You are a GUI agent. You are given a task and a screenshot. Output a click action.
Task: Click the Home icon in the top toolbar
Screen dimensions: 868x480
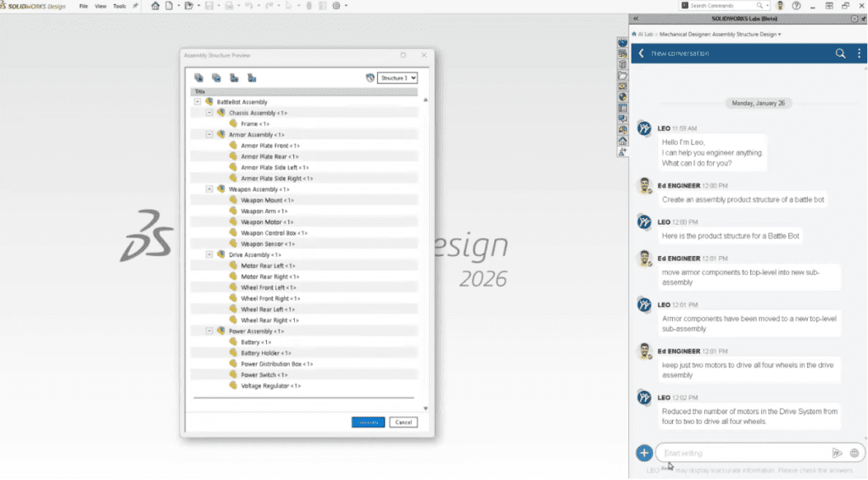pyautogui.click(x=155, y=6)
